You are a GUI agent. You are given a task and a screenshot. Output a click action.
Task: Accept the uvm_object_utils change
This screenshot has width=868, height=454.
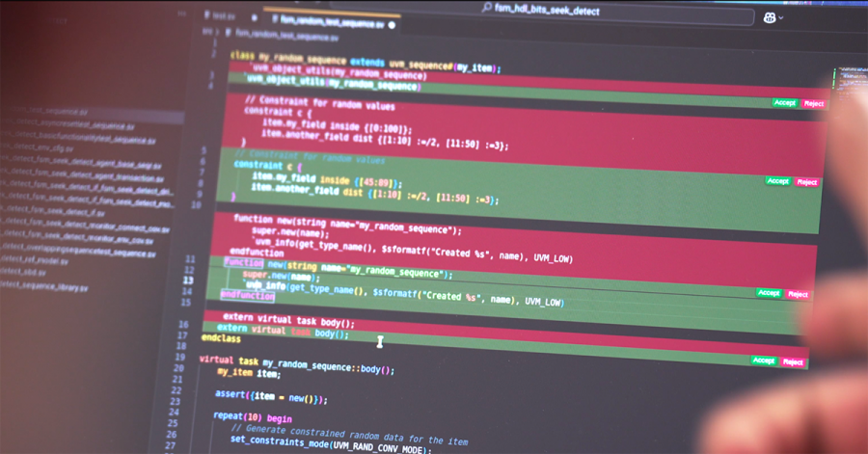tap(784, 103)
